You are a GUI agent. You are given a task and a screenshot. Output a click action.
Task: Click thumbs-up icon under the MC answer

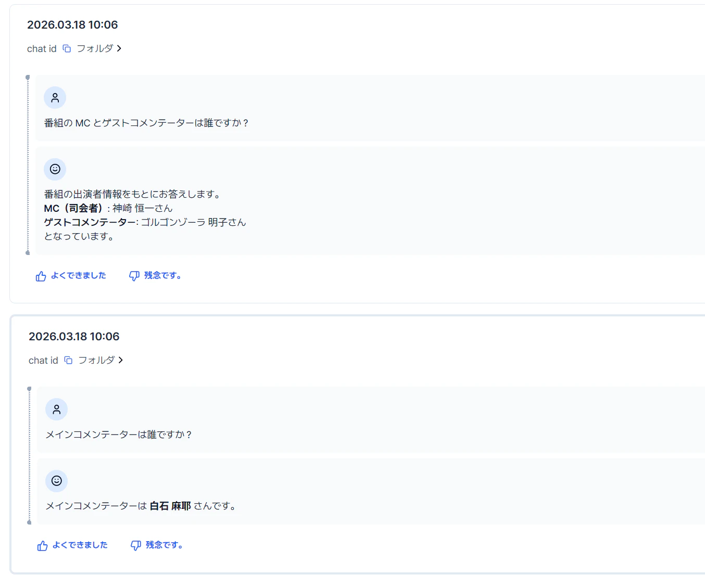[41, 276]
